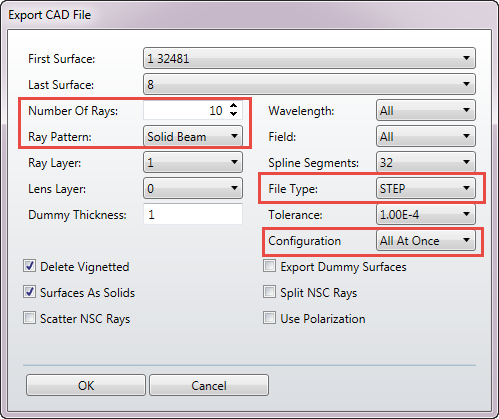Check the Use Polarization option
Image resolution: width=499 pixels, height=419 pixels.
coord(269,318)
